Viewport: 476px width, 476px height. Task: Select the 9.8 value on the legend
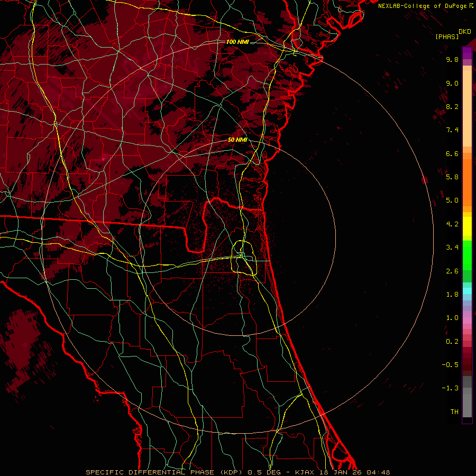point(452,59)
